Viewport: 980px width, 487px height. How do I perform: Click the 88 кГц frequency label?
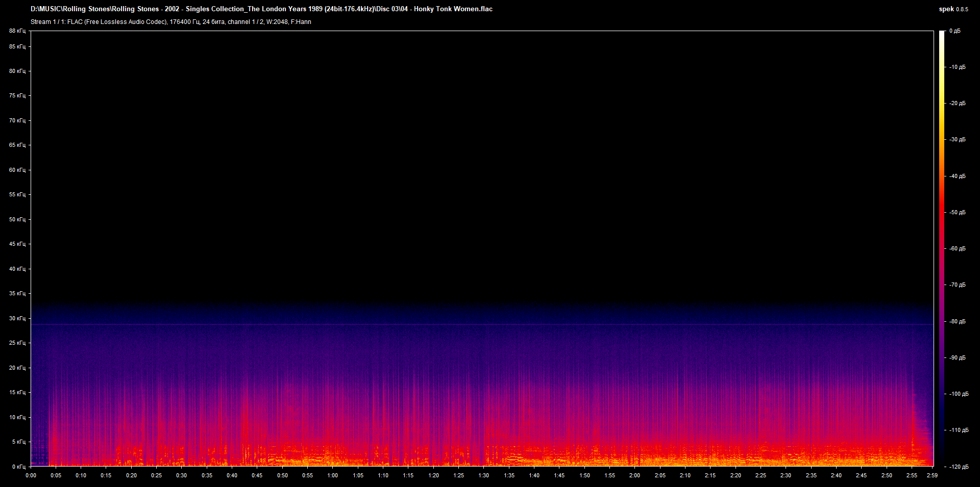point(17,31)
